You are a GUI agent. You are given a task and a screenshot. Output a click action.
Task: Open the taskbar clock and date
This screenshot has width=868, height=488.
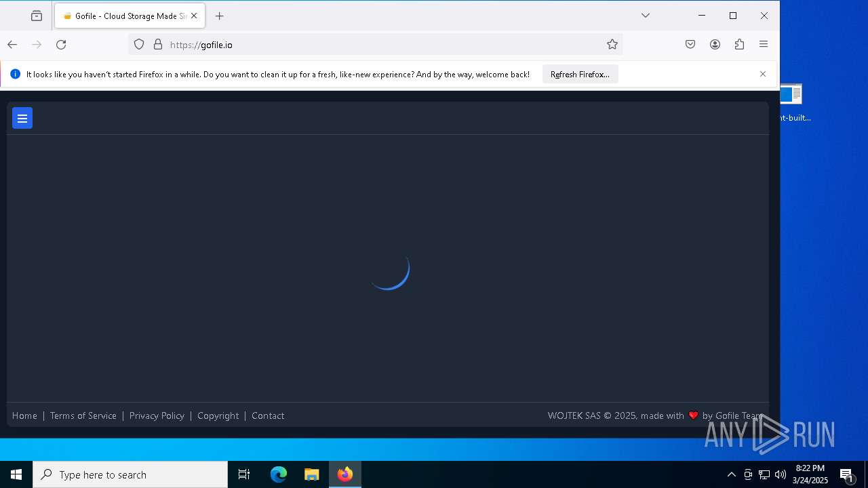(810, 474)
